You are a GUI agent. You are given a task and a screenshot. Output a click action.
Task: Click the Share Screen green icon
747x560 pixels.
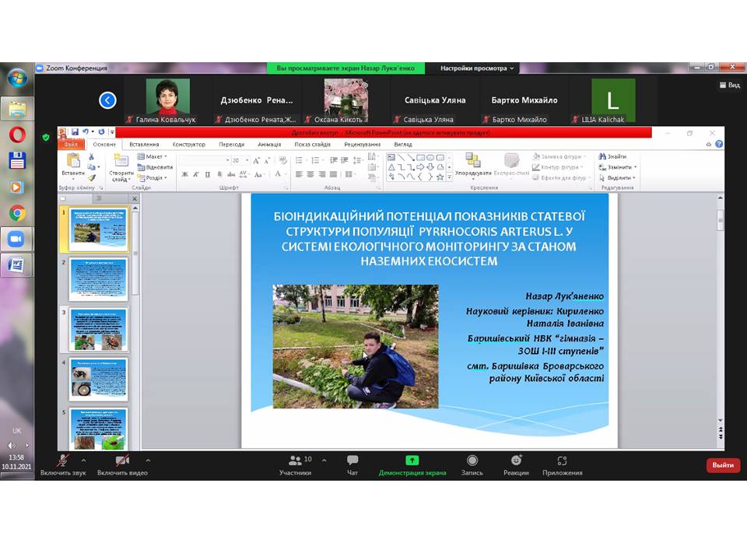[412, 460]
